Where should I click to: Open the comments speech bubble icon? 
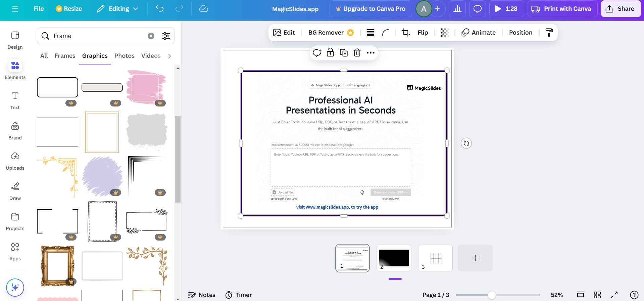tap(478, 9)
